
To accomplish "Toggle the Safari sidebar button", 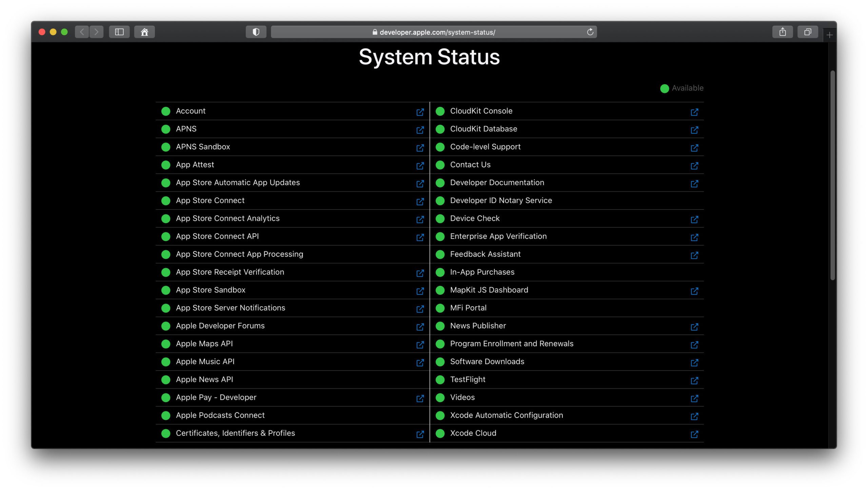I will coord(119,32).
